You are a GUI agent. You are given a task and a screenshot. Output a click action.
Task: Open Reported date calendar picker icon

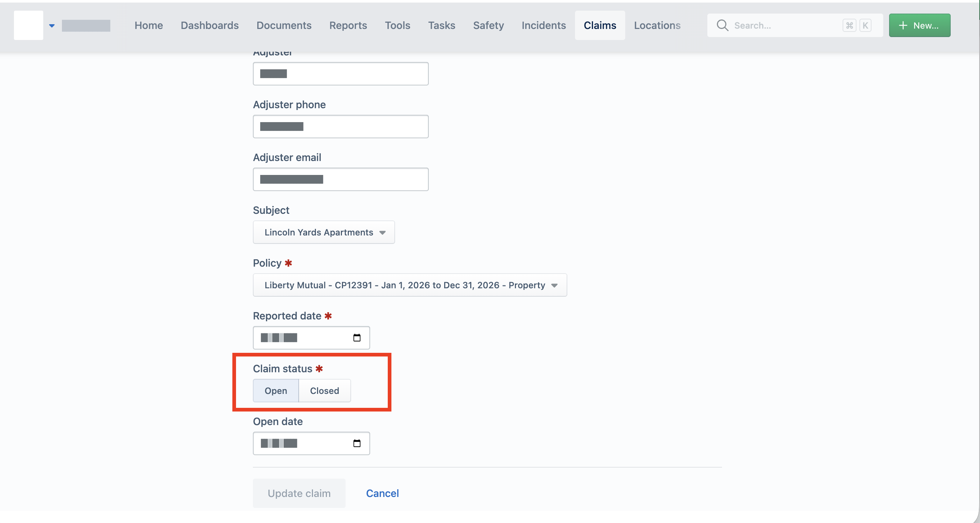[357, 338]
